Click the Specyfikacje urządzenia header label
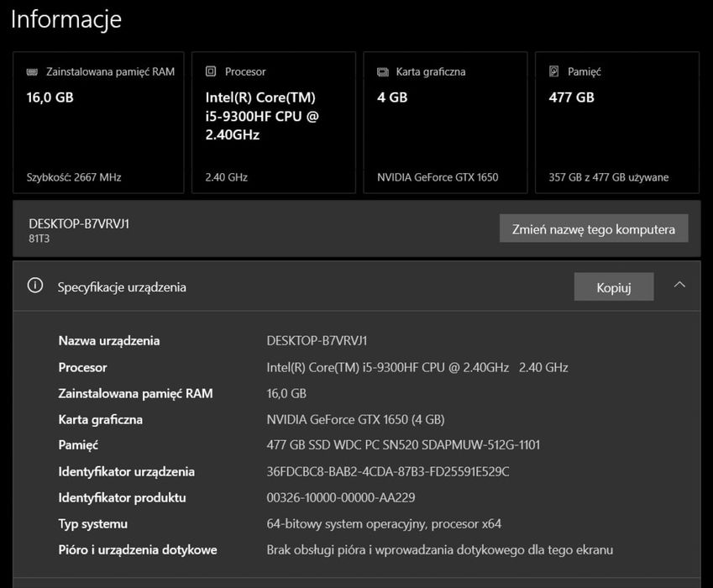Viewport: 713px width, 588px height. [x=122, y=287]
